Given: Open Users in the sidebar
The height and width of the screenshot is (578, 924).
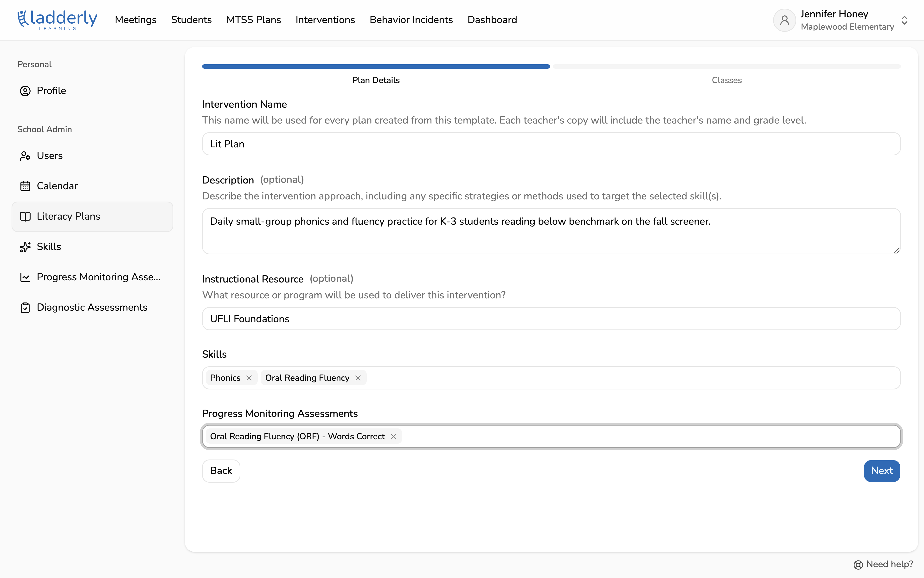Looking at the screenshot, I should [92, 156].
